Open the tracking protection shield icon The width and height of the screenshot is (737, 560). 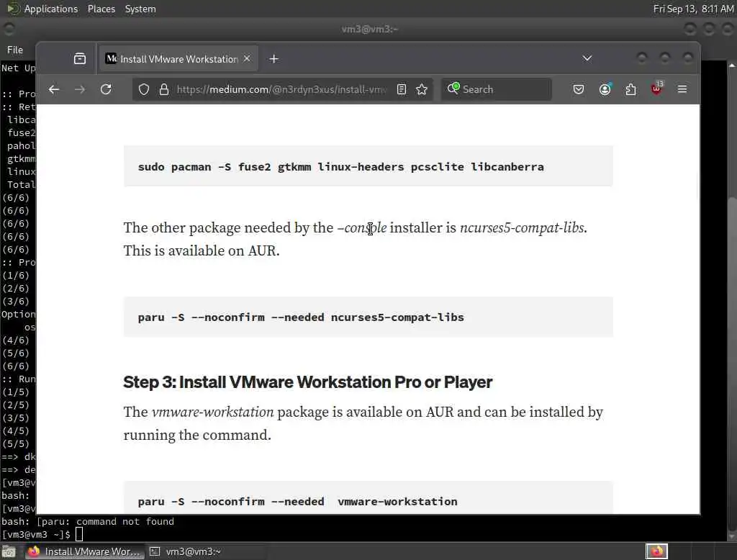pyautogui.click(x=144, y=89)
